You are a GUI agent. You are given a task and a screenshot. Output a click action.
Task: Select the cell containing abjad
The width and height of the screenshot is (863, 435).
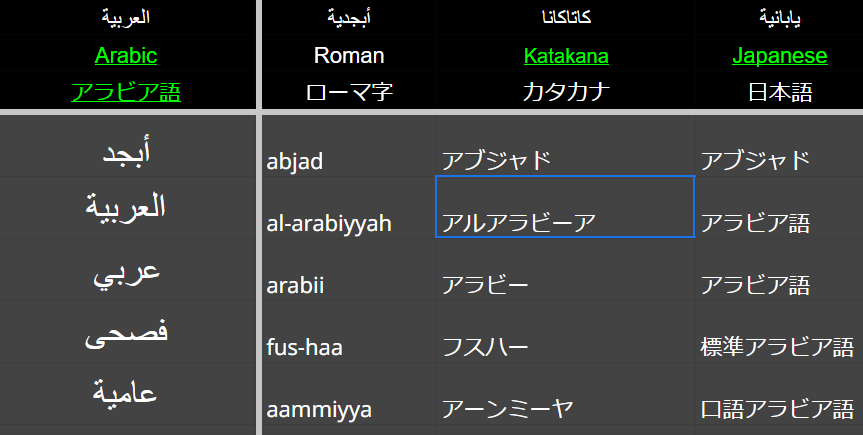coord(347,160)
